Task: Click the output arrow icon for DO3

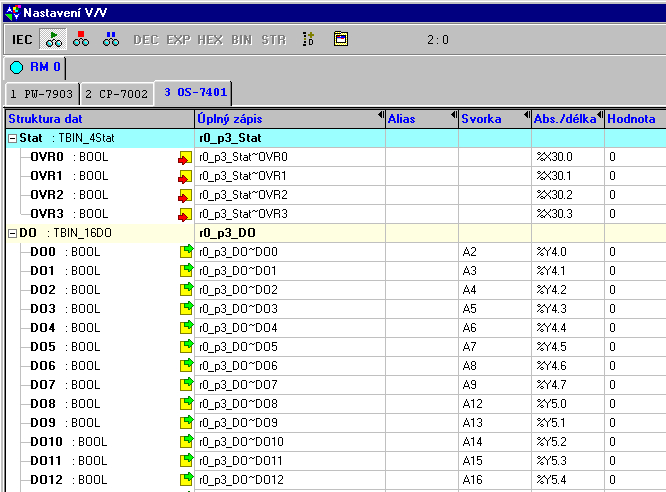Action: [186, 308]
